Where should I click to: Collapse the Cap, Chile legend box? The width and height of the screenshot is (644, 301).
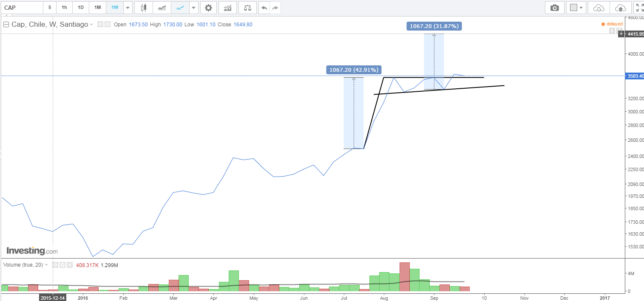tap(6, 25)
